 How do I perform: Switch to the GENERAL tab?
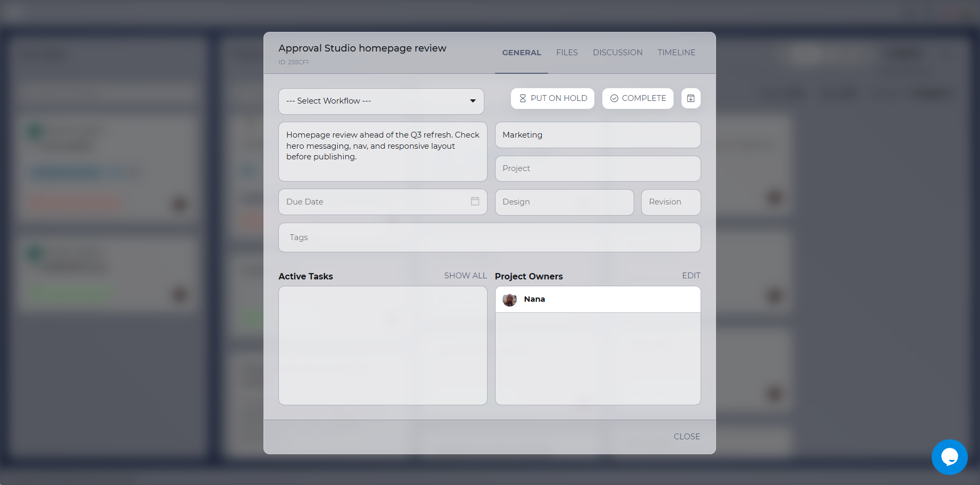[522, 53]
